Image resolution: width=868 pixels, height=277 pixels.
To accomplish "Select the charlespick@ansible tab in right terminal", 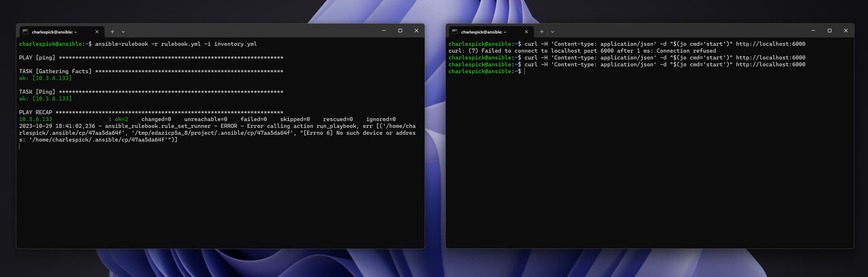I will [491, 32].
